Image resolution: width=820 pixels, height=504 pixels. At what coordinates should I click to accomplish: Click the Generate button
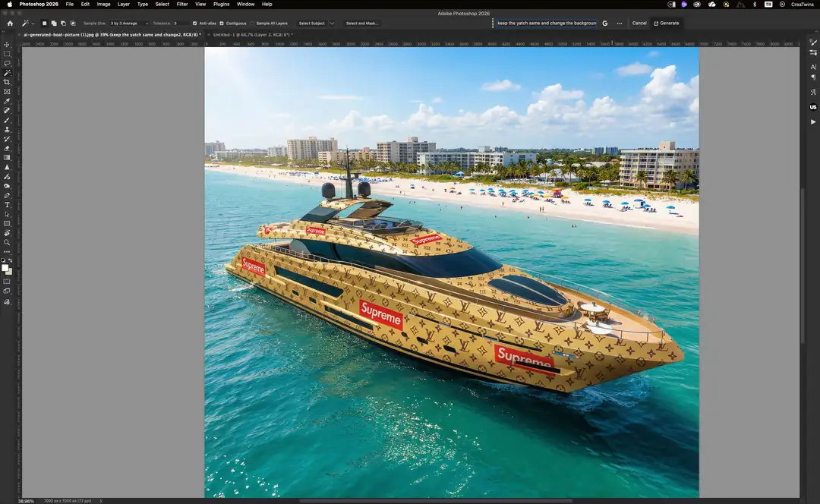click(666, 23)
